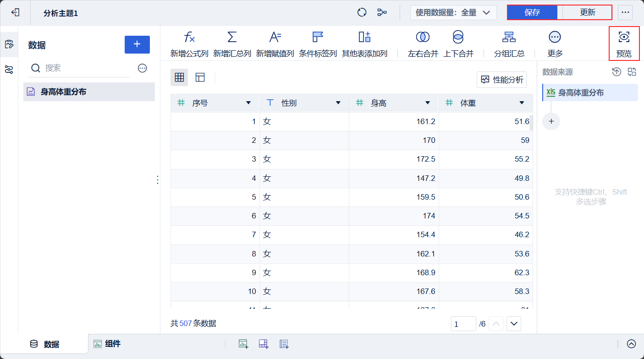The width and height of the screenshot is (644, 359).
Task: Click the numeric type icon of 身高 column
Action: coord(360,103)
